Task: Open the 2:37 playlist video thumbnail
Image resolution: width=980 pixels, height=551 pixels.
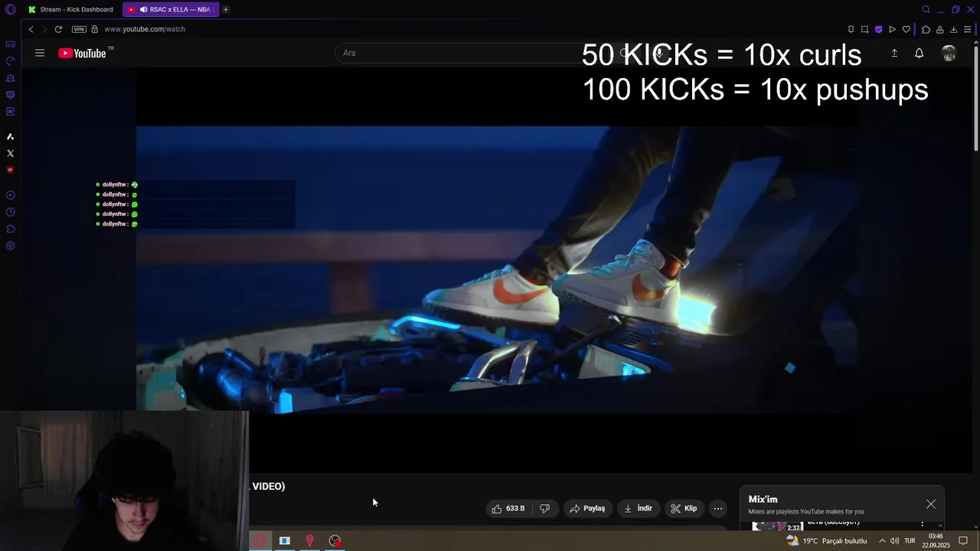Action: pyautogui.click(x=777, y=526)
